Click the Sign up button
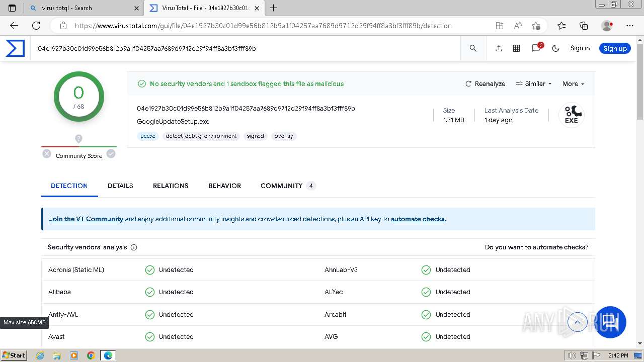This screenshot has width=644, height=362. coord(615,48)
